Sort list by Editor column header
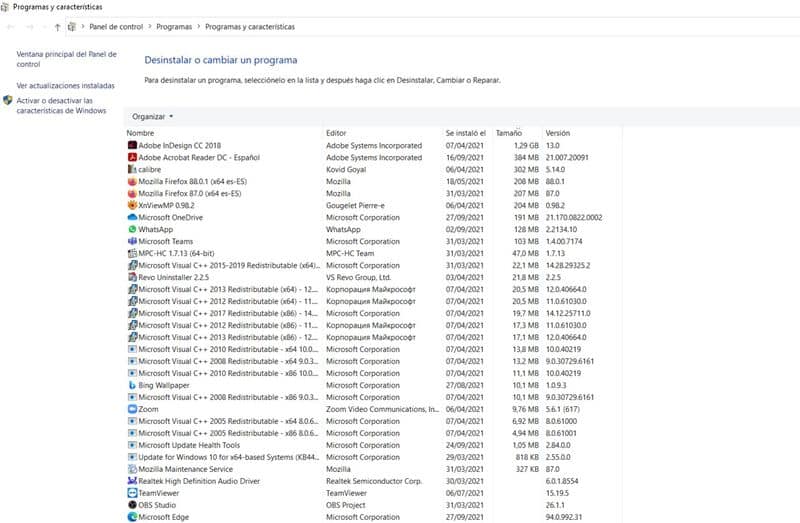 336,133
